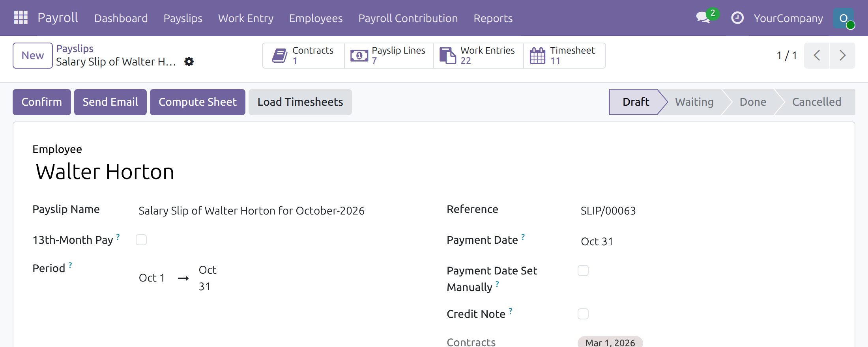
Task: Click the Confirm button
Action: tap(42, 102)
